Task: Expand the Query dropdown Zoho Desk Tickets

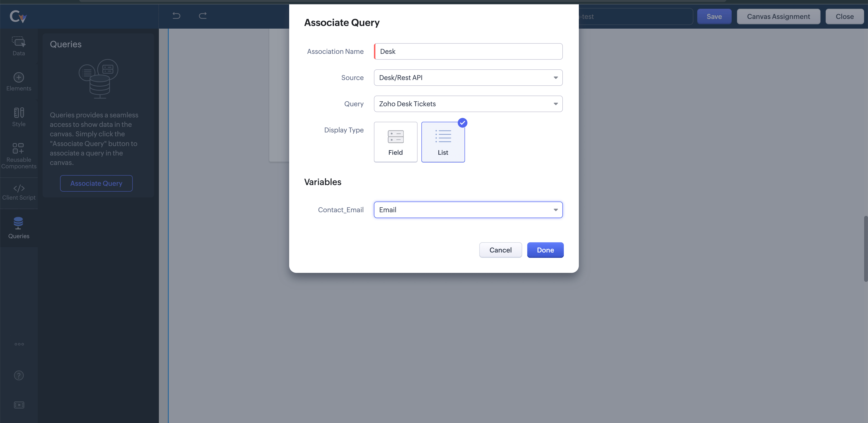Action: point(468,104)
